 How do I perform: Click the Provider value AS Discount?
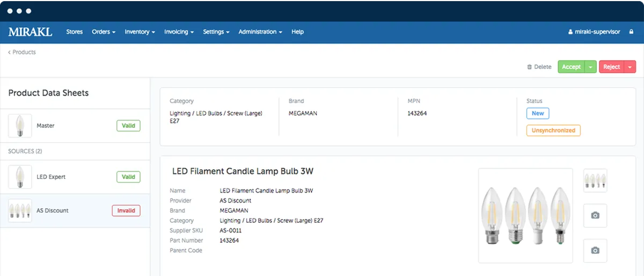click(236, 200)
